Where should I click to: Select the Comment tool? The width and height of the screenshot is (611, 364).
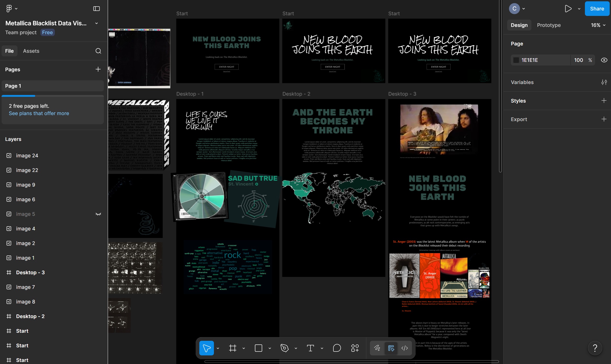click(337, 348)
